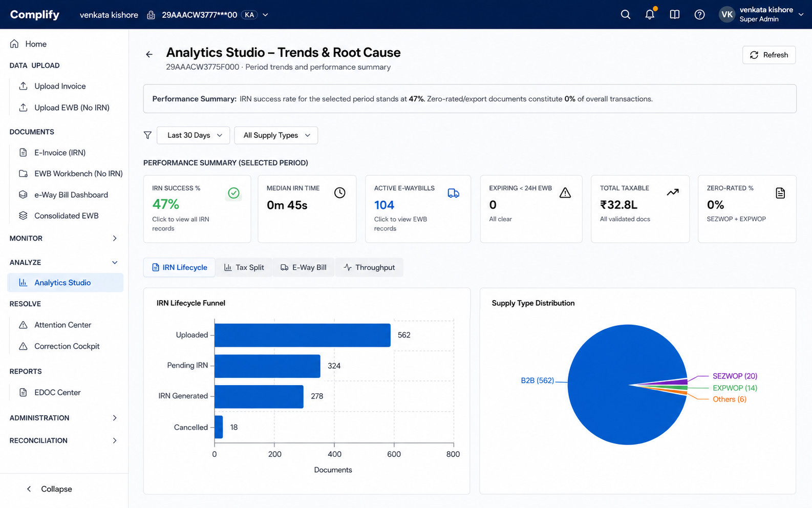Click the IRN Generated funnel bar
812x508 pixels.
(259, 396)
